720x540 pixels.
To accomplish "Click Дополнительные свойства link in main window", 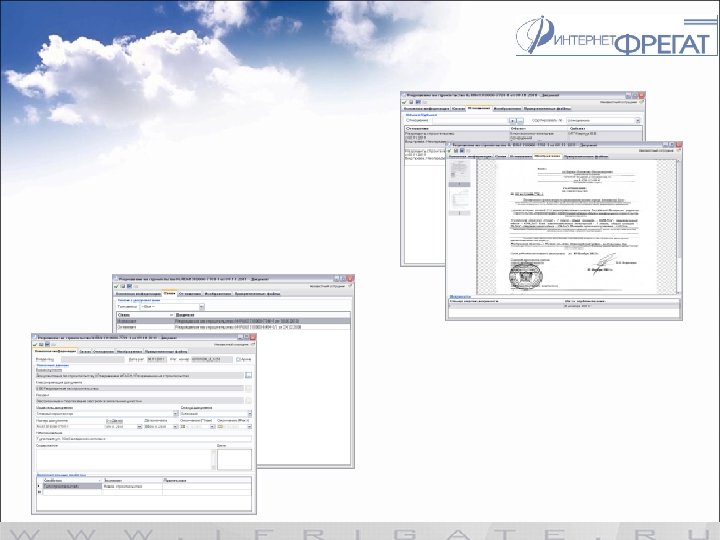I will (x=61, y=475).
